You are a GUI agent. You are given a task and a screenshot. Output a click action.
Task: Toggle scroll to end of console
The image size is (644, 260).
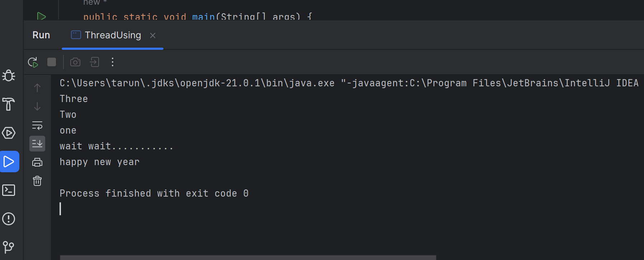pyautogui.click(x=37, y=144)
